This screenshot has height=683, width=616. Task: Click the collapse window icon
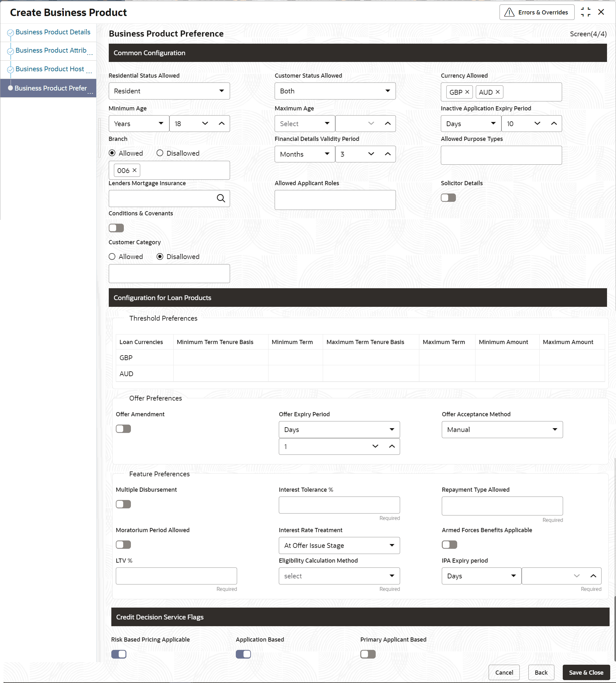tap(586, 12)
